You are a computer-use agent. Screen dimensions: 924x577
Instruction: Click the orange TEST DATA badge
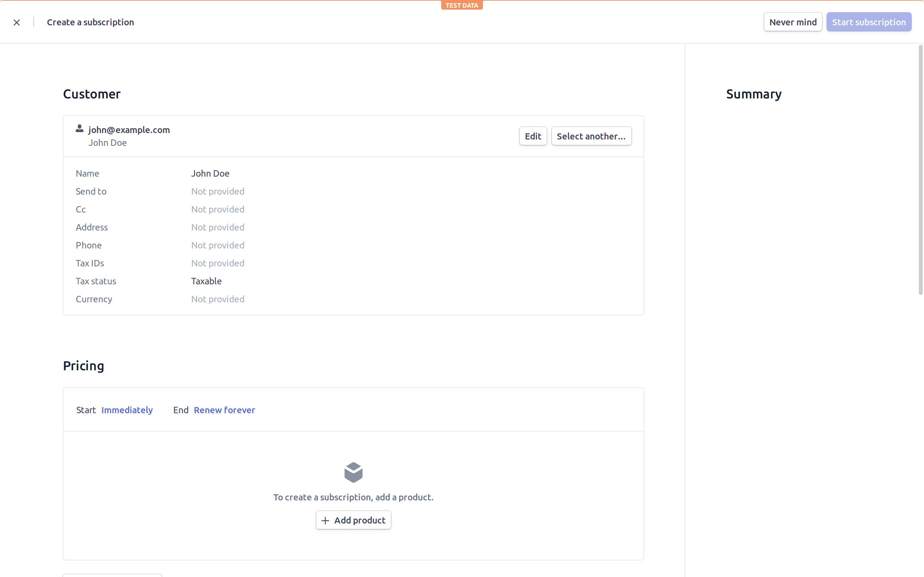461,5
